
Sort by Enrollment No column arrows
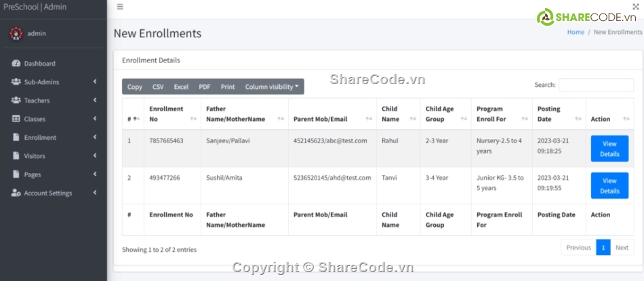point(193,119)
